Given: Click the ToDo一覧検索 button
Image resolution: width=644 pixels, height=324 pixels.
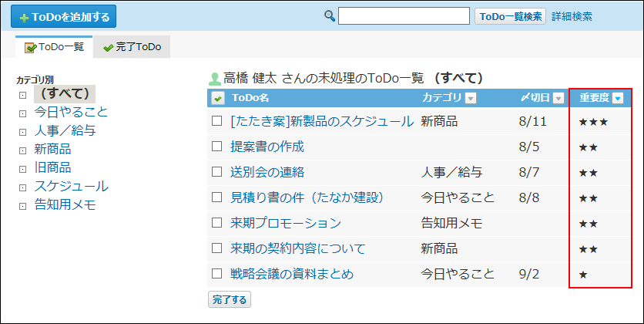Looking at the screenshot, I should pyautogui.click(x=511, y=16).
